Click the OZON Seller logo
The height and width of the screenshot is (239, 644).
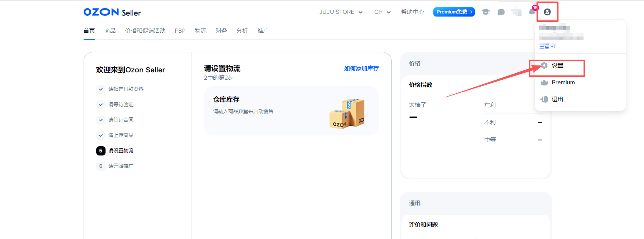pos(112,12)
